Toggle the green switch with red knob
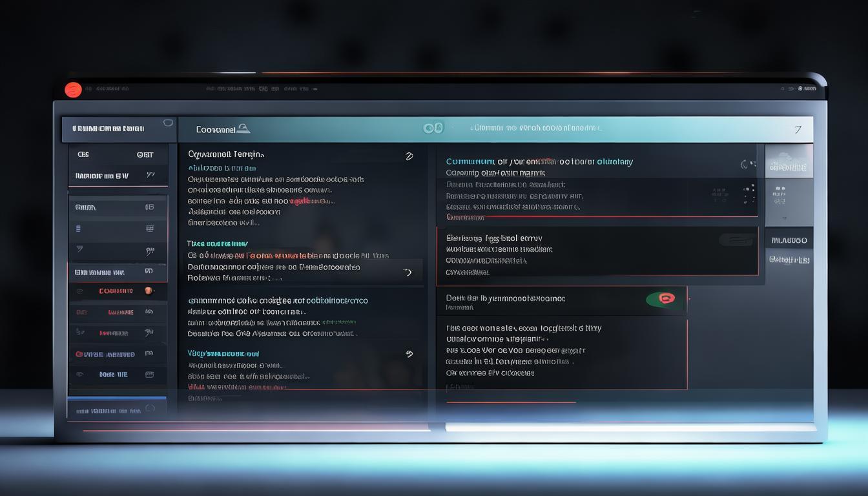Image resolution: width=868 pixels, height=496 pixels. pos(665,298)
